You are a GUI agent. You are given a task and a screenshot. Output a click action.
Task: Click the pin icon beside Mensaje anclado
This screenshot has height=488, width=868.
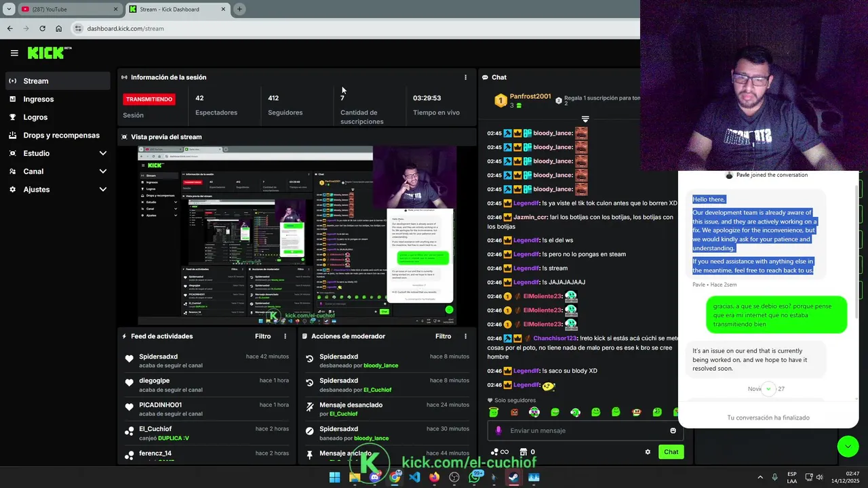[x=310, y=454]
